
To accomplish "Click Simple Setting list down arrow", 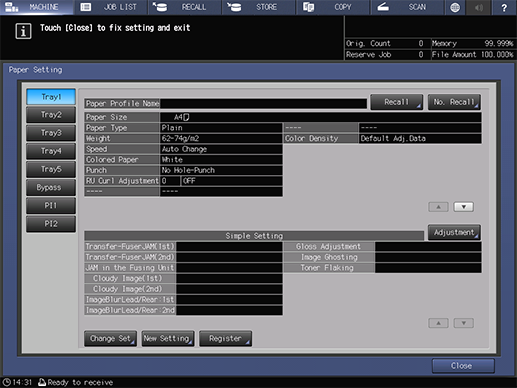I will click(464, 323).
